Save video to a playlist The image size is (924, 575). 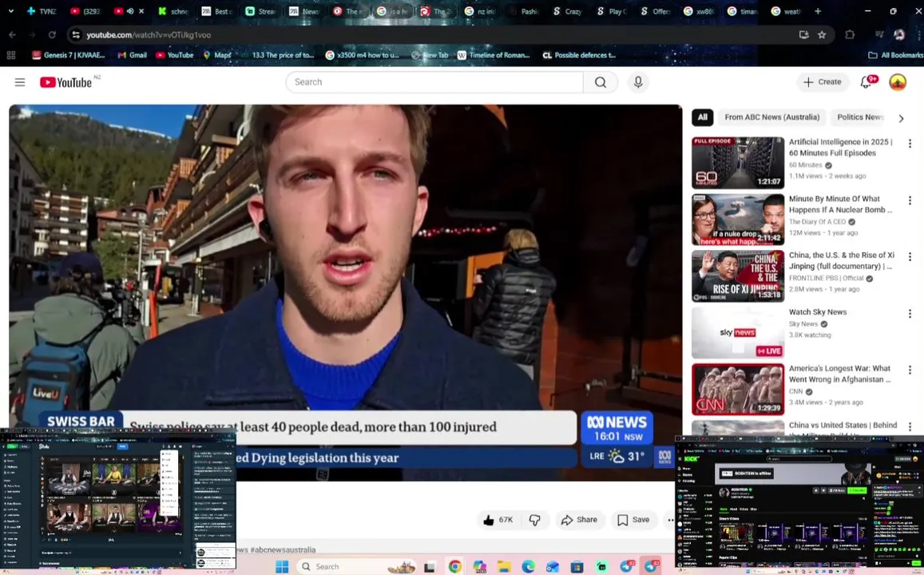click(x=633, y=520)
